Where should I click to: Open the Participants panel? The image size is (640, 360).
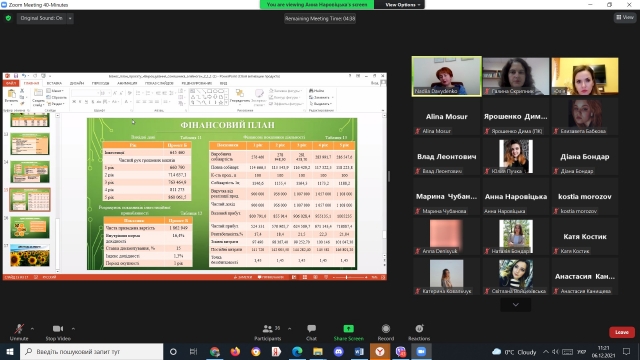pyautogui.click(x=268, y=332)
